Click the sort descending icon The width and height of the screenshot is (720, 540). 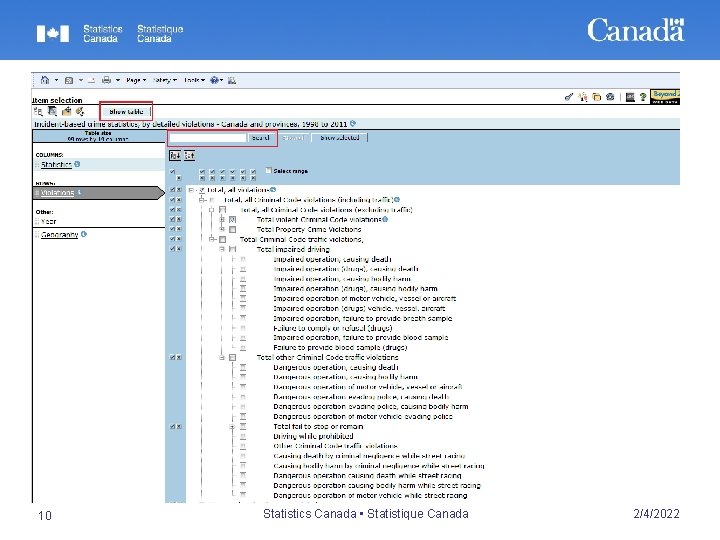pos(175,156)
